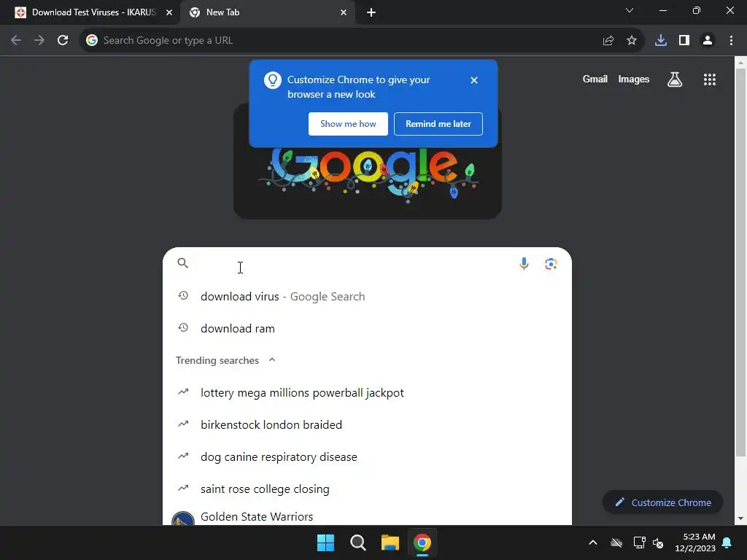Open the Search Labs flask icon
Viewport: 747px width, 560px height.
[x=675, y=79]
